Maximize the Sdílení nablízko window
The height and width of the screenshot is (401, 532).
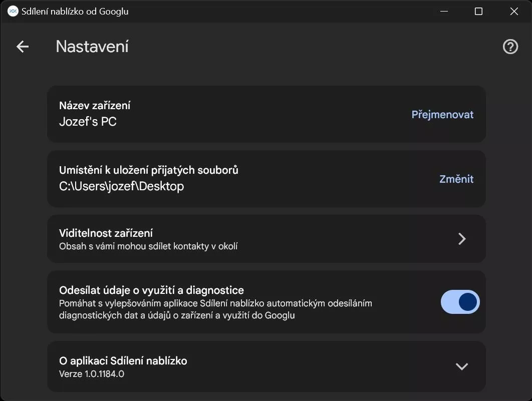point(478,11)
